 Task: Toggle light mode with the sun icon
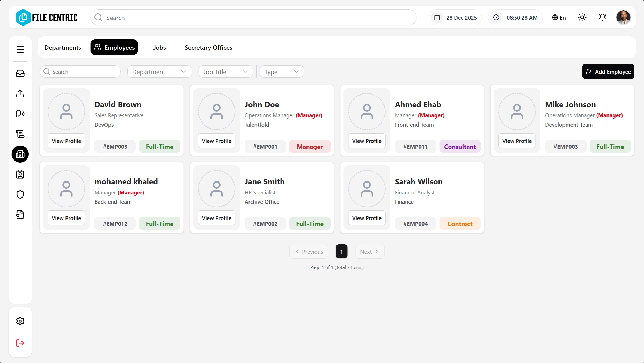tap(582, 17)
